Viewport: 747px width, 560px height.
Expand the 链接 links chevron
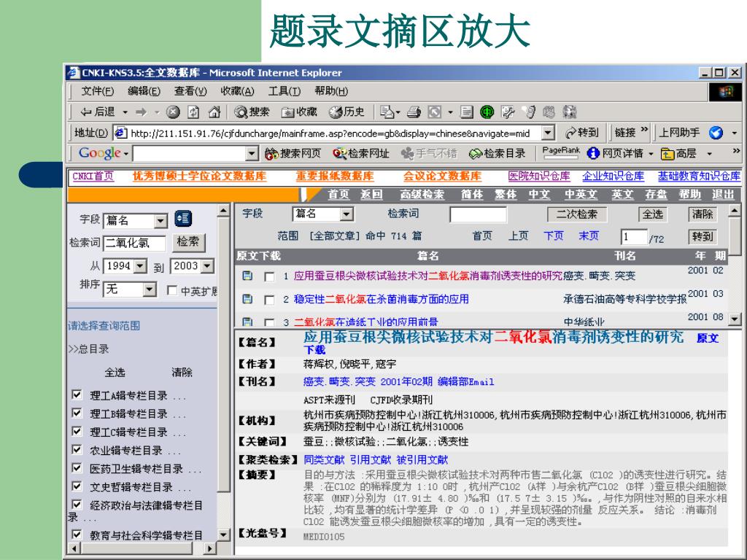click(644, 130)
